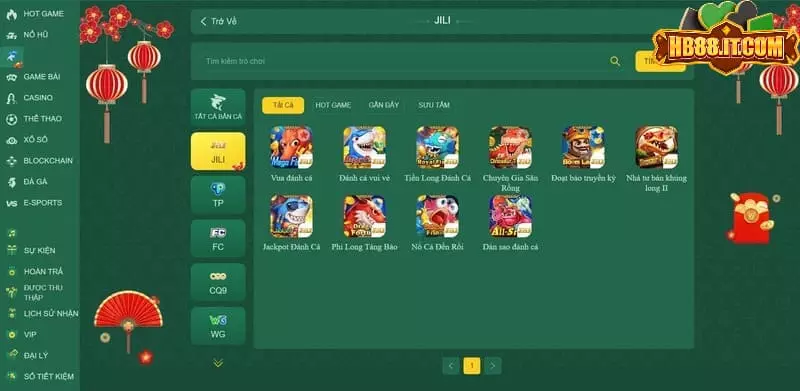Open the red envelope bonus

pos(752,219)
